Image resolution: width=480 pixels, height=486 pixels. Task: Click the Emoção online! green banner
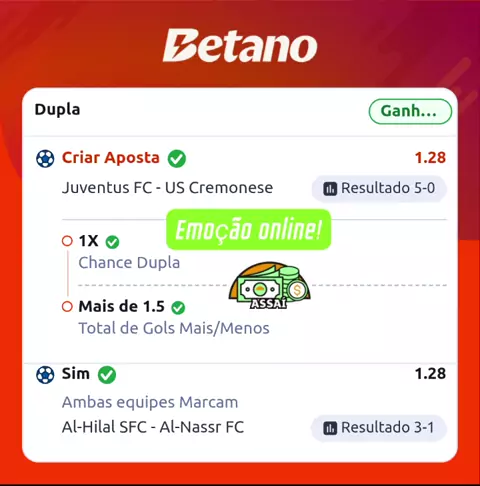click(x=249, y=229)
